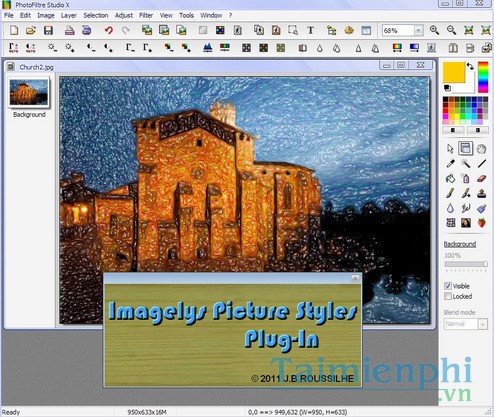This screenshot has height=417, width=494.
Task: Select the Layer manager tool icon
Action: [x=465, y=148]
